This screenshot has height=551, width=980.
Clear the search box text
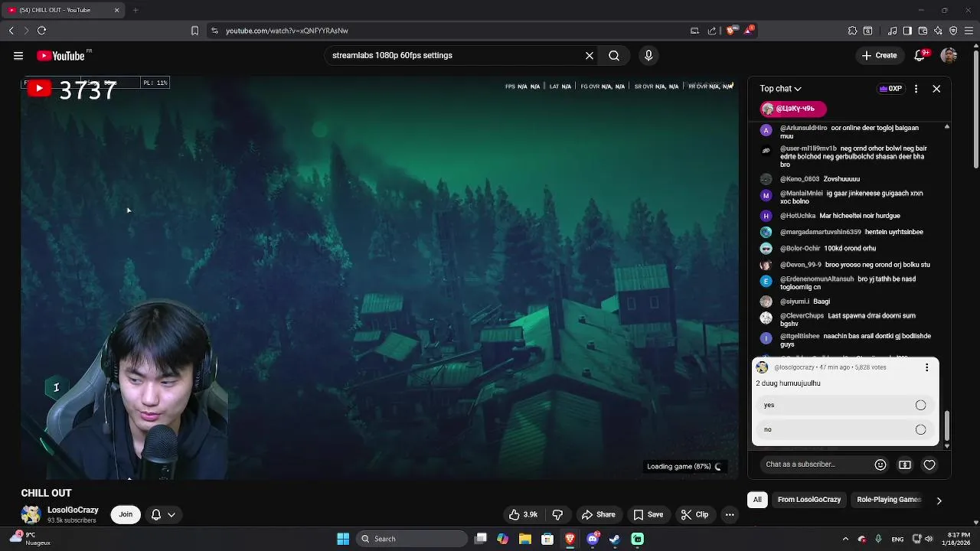coord(590,55)
